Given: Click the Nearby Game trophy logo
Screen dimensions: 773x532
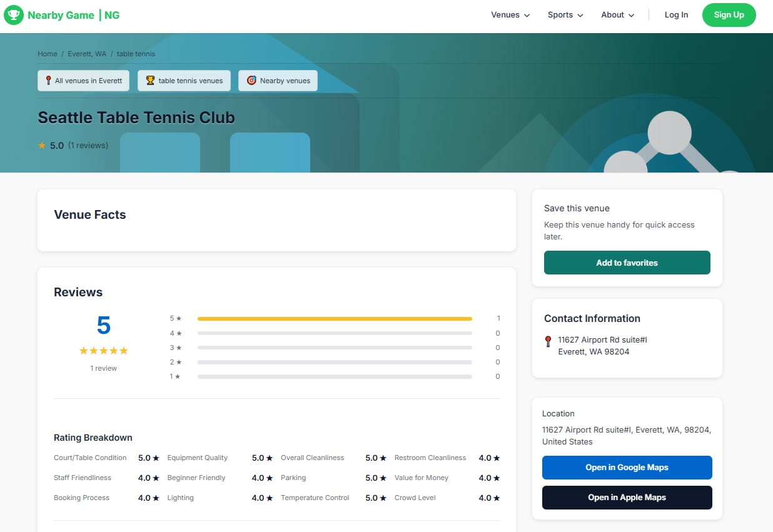Looking at the screenshot, I should pyautogui.click(x=14, y=14).
